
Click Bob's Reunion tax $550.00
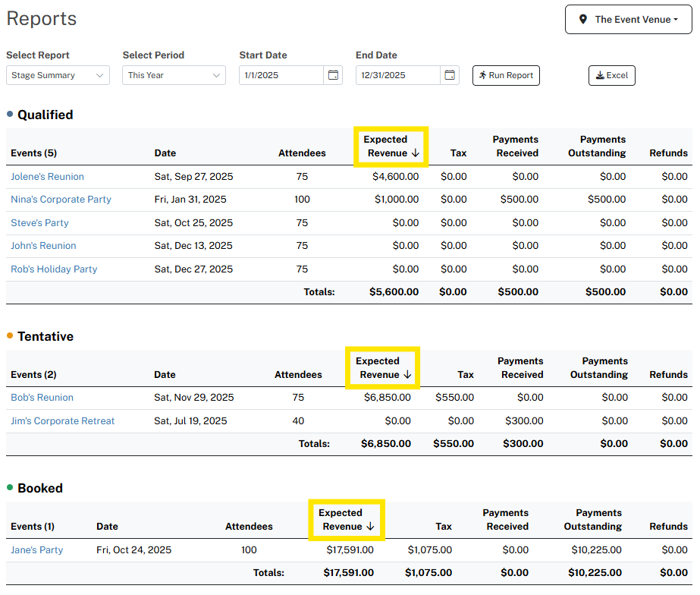pos(454,398)
